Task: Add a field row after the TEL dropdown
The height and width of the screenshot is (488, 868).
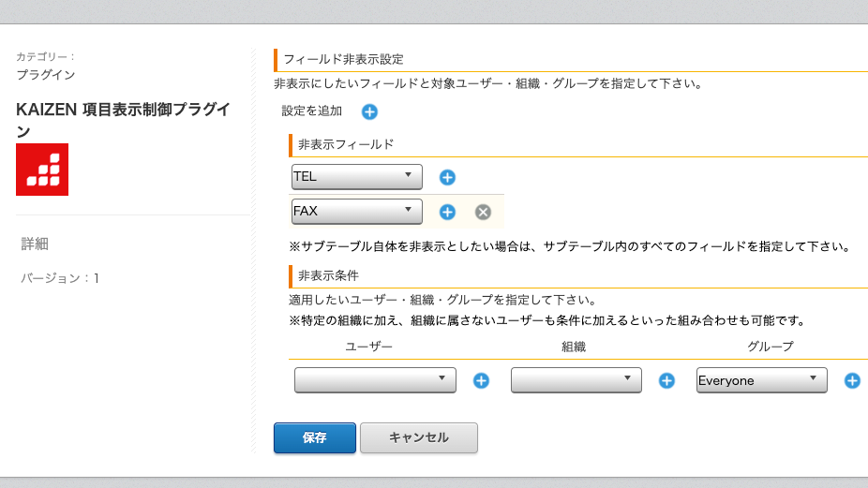Action: (447, 178)
